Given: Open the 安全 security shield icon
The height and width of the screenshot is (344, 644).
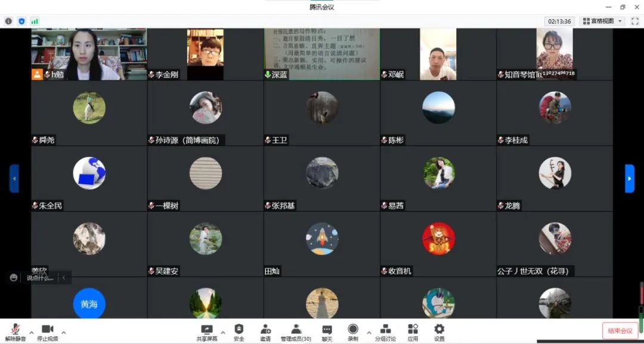Looking at the screenshot, I should (239, 333).
